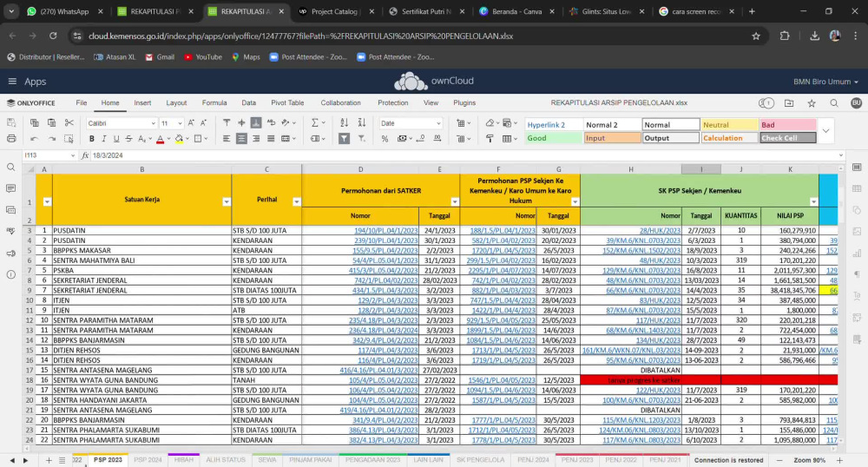Toggle justified alignment
Screen dimensions: 868x467
pos(271,138)
